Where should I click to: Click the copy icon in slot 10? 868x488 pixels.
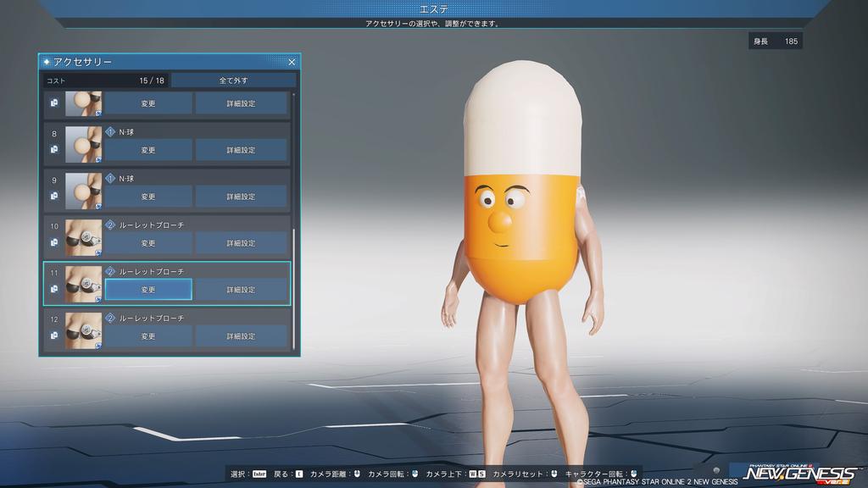54,242
